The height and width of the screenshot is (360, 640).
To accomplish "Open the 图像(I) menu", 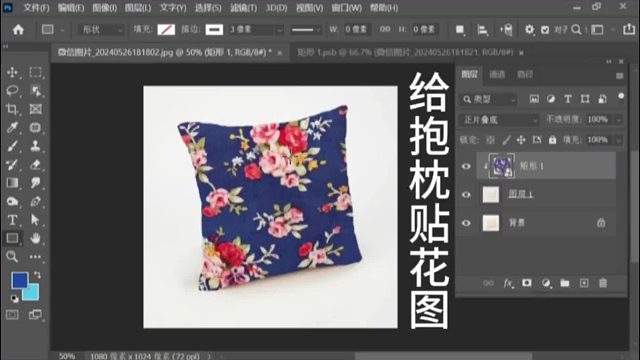I will 104,8.
